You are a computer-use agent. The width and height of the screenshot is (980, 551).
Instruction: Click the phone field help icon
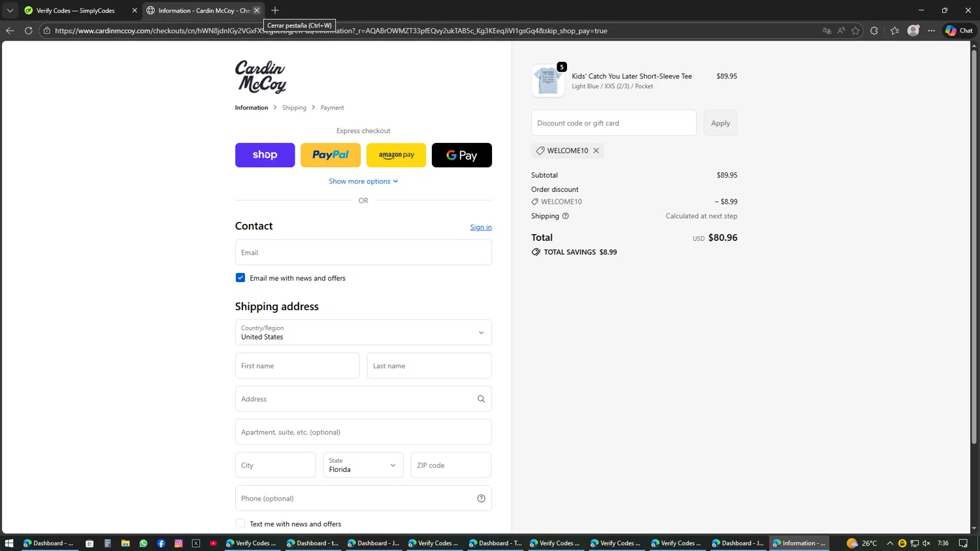(481, 499)
